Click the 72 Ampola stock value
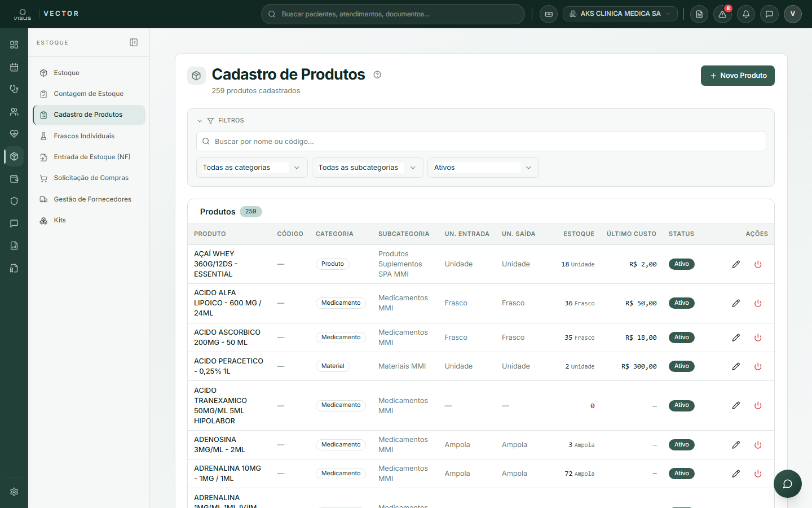This screenshot has width=812, height=508. [x=580, y=474]
